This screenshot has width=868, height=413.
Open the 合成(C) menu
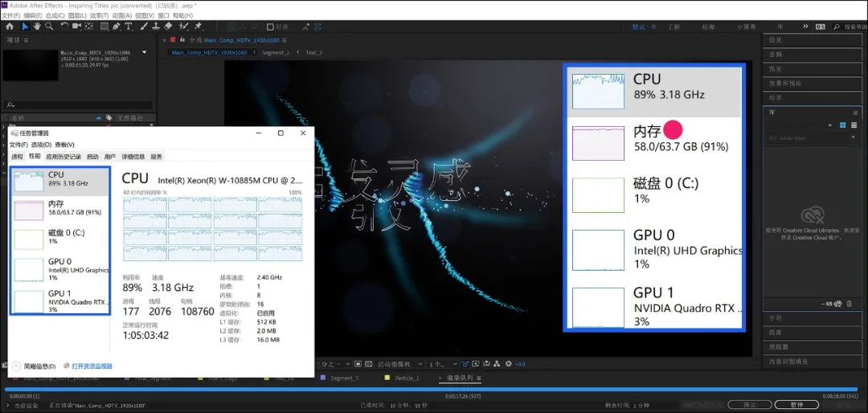pyautogui.click(x=55, y=15)
